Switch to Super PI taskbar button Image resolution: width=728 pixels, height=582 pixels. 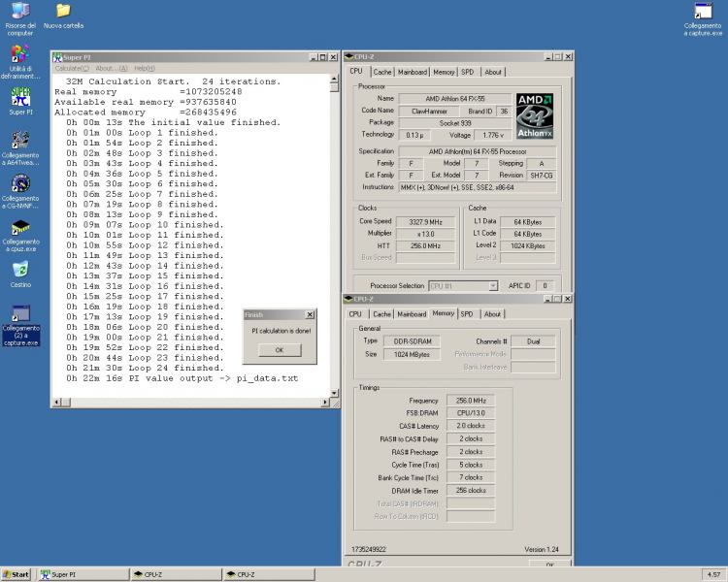point(83,574)
